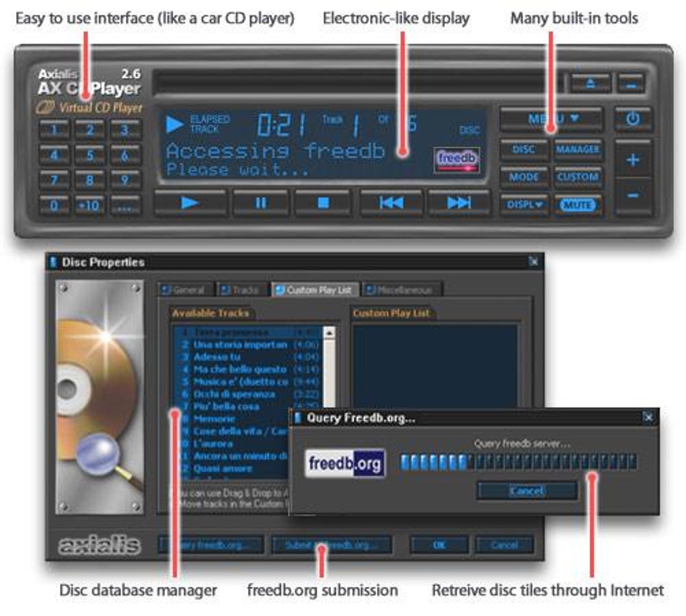
Task: Lower the volume with the minus button
Action: click(633, 196)
